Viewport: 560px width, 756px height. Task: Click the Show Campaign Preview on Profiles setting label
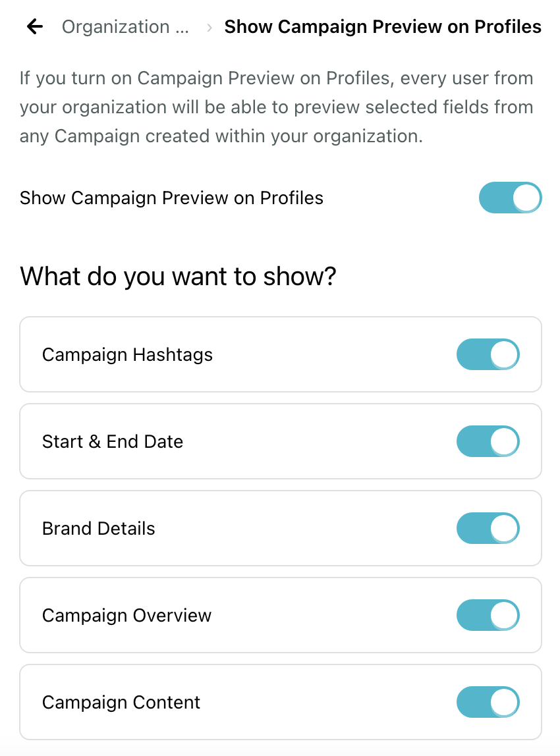pyautogui.click(x=171, y=198)
